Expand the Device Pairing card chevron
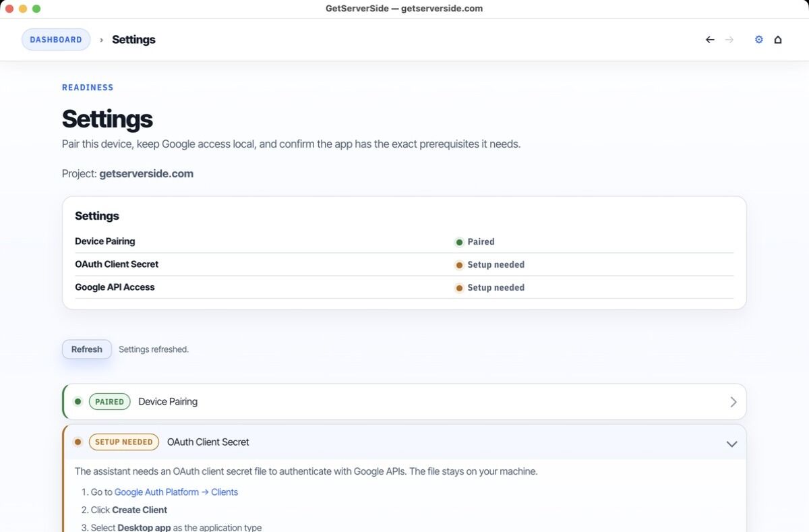 (733, 401)
